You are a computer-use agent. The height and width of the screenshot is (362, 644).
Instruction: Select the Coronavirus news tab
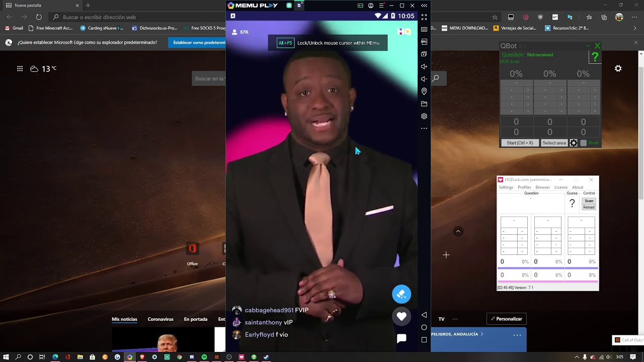(x=160, y=319)
